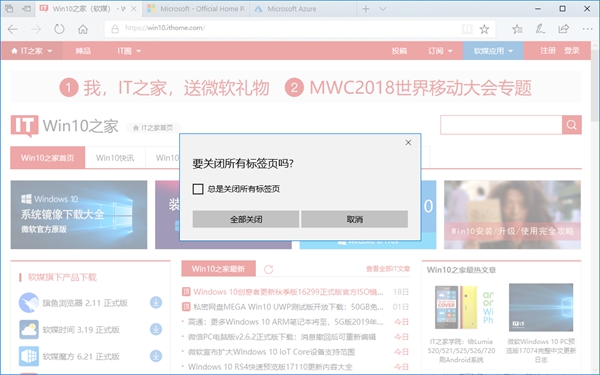Viewport: 600px width, 375px height.
Task: Click 辣品 in the navigation bar
Action: 83,51
